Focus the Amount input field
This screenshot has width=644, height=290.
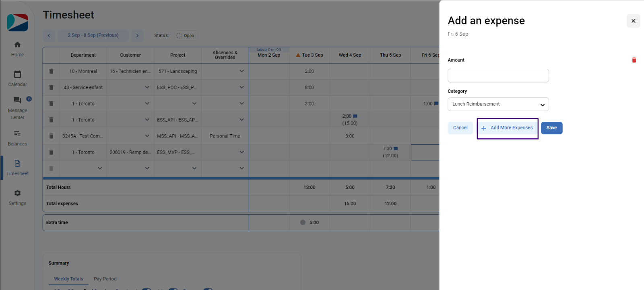pyautogui.click(x=498, y=76)
